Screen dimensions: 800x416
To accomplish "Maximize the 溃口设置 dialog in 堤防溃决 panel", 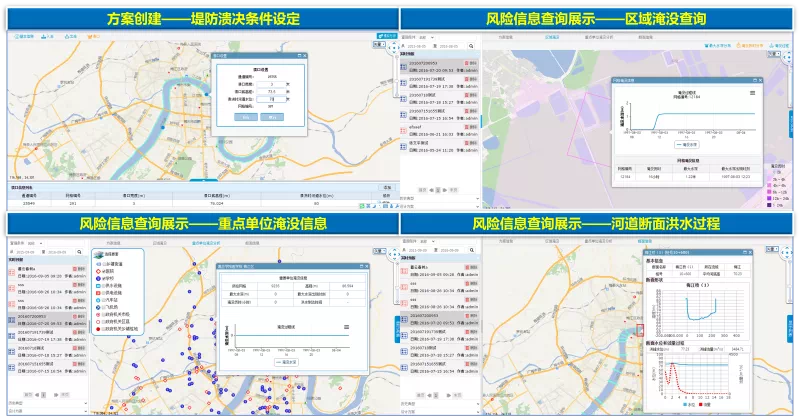I will [x=299, y=56].
